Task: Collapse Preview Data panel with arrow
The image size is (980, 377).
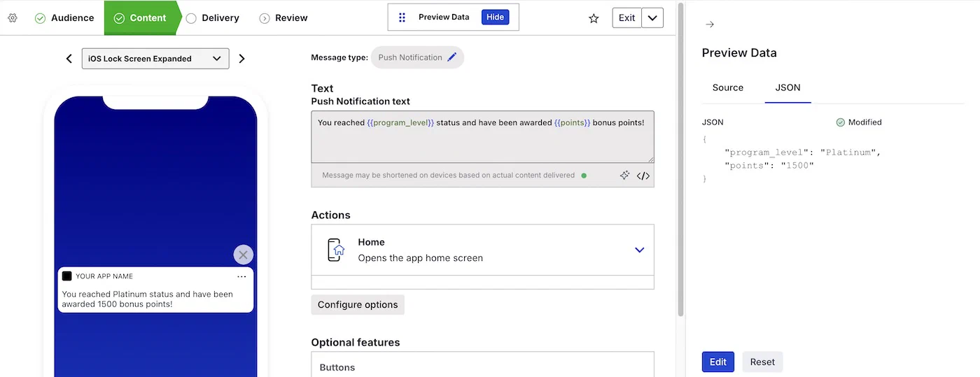Action: [x=710, y=24]
